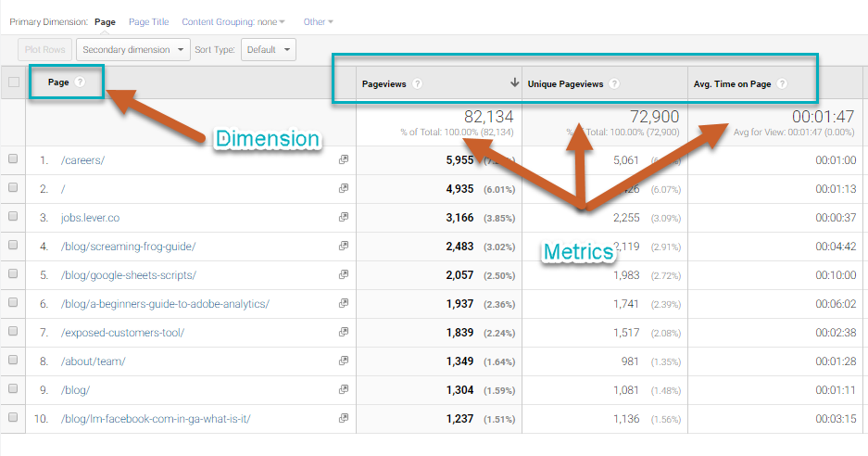Image resolution: width=868 pixels, height=456 pixels.
Task: Open Content Grouping dropdown
Action: click(x=233, y=21)
